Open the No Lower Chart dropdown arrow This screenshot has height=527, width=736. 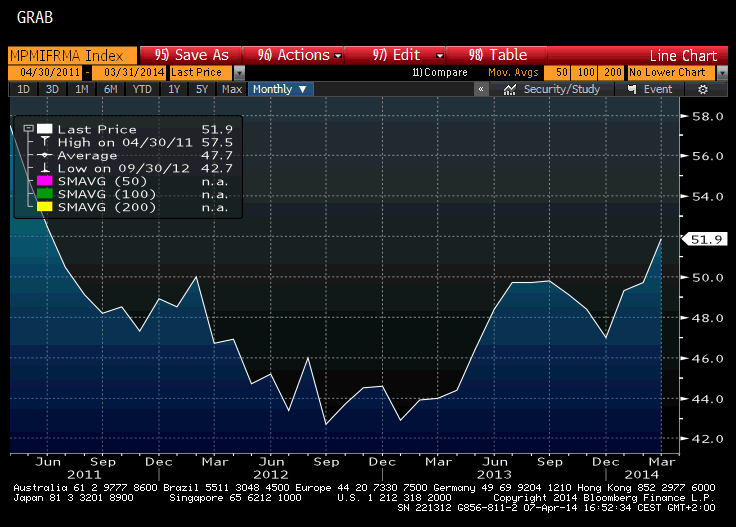(x=722, y=73)
